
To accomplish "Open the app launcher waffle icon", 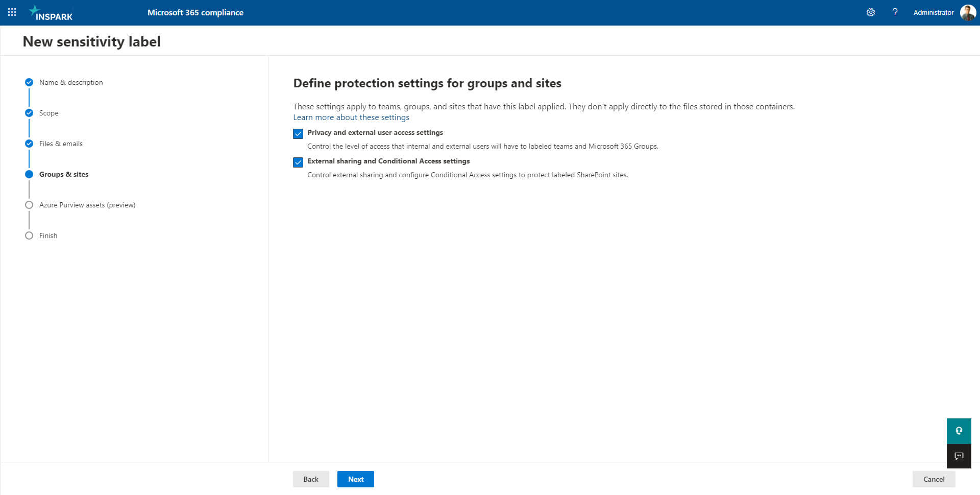I will pyautogui.click(x=12, y=12).
